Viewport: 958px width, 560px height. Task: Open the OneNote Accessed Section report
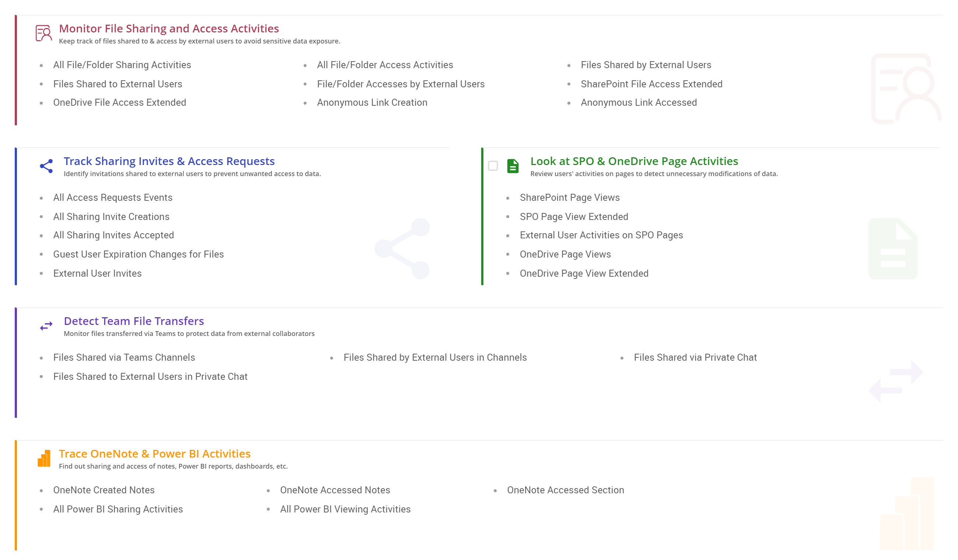pos(565,490)
